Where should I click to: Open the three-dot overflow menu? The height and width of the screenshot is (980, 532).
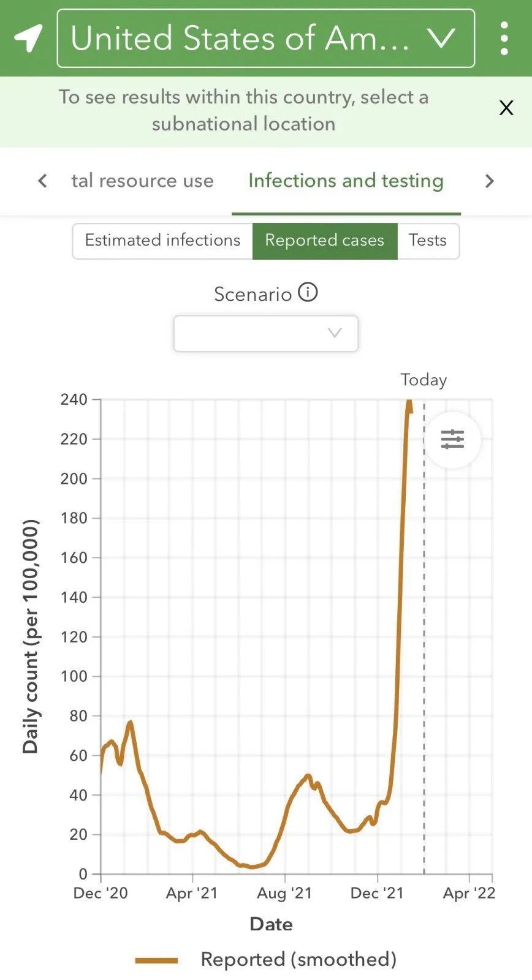[x=504, y=38]
